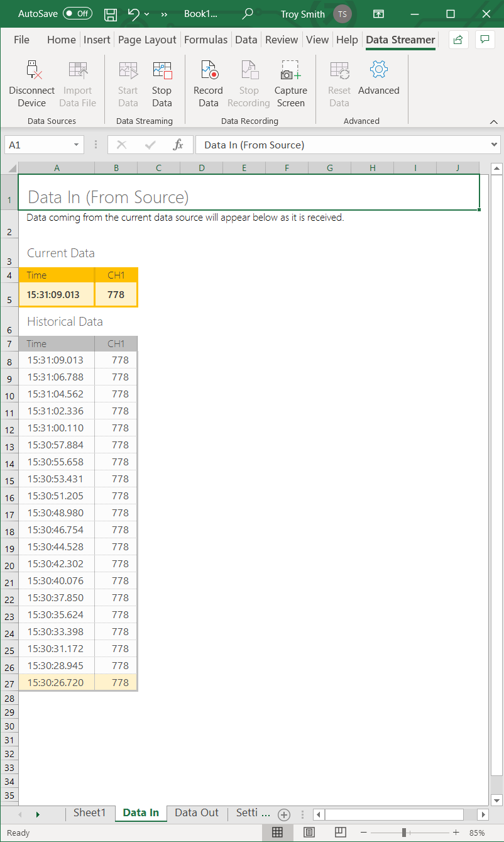This screenshot has height=842, width=504.
Task: Click the Share button in ribbon
Action: 458,40
